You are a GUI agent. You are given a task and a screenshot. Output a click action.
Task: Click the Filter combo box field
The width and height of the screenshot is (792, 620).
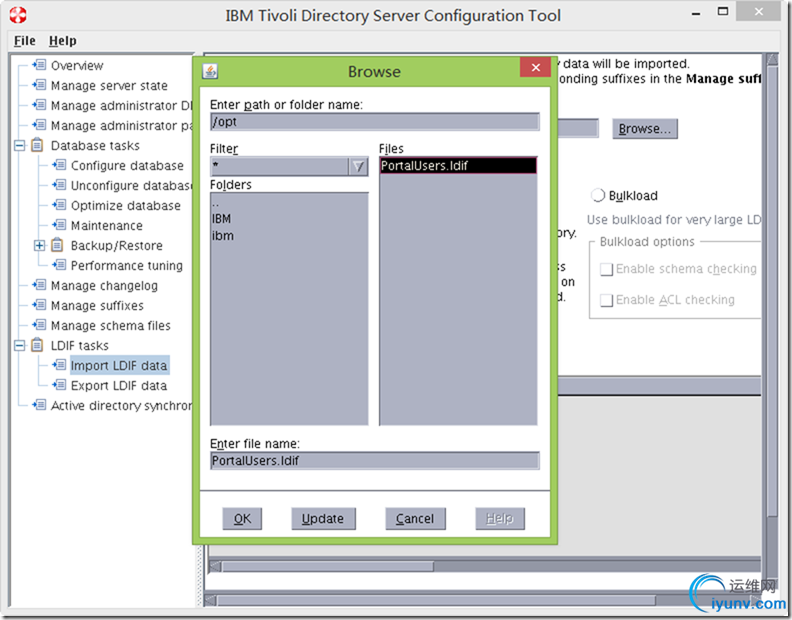pos(280,166)
